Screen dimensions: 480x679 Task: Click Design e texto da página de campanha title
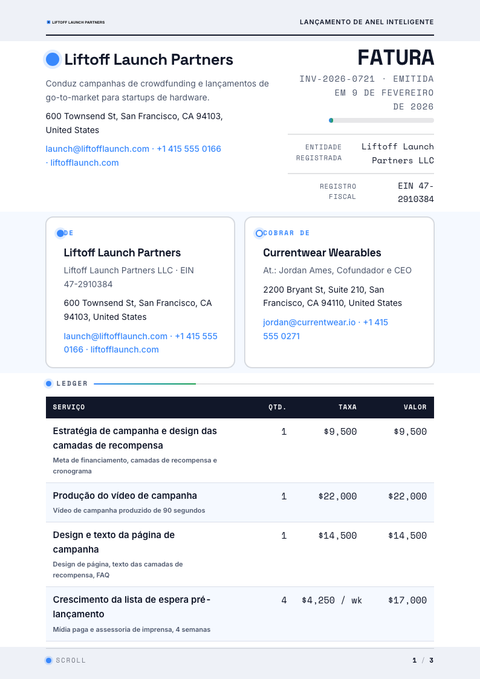pos(114,542)
